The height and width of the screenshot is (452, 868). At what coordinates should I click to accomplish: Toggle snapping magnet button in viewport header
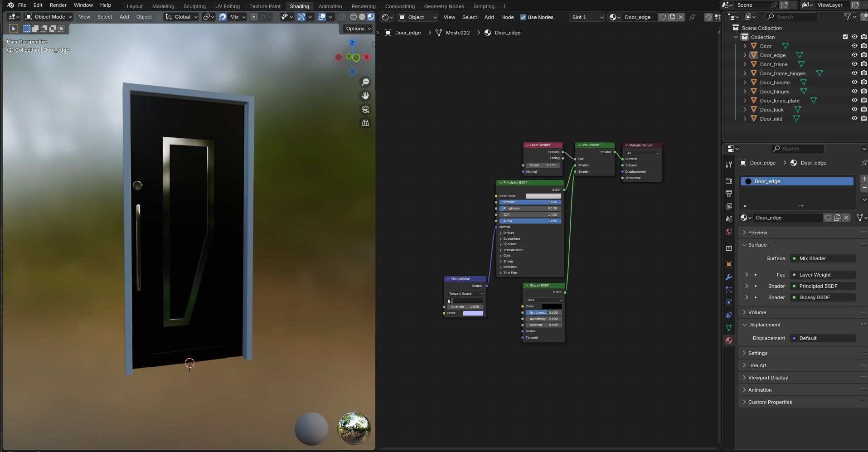[x=223, y=17]
